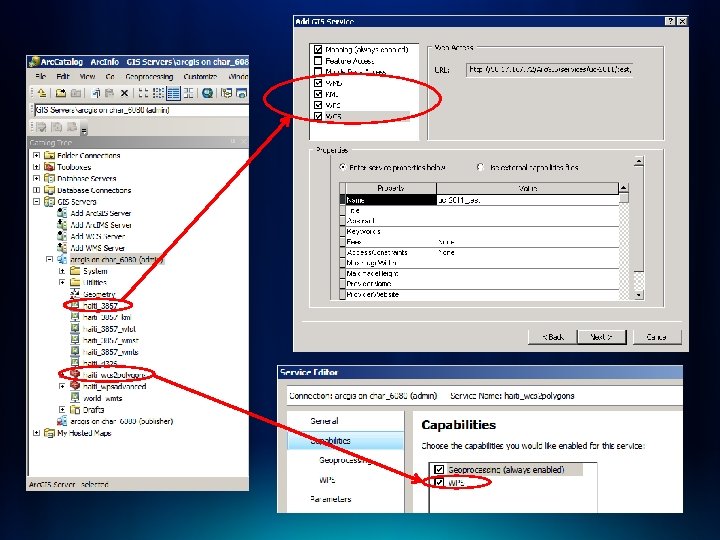Expand the Toolboxes tree node
Image resolution: width=720 pixels, height=540 pixels.
point(36,167)
